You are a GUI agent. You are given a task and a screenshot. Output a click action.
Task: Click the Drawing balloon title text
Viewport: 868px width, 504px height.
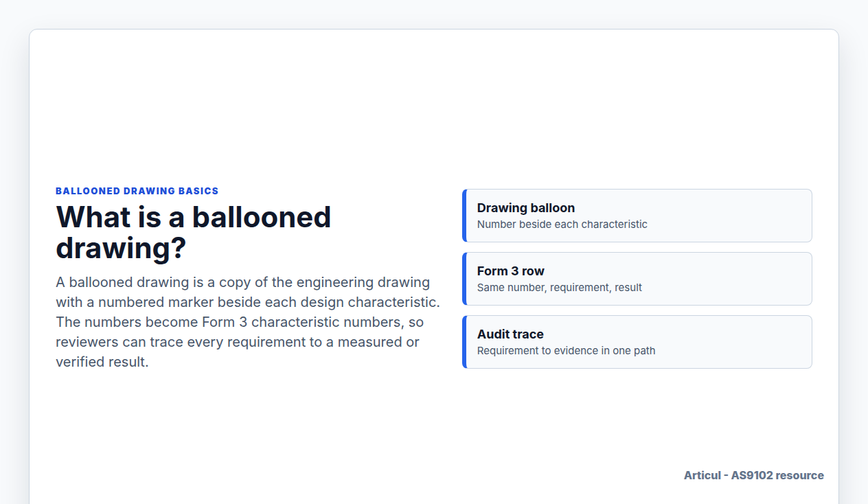pyautogui.click(x=526, y=208)
